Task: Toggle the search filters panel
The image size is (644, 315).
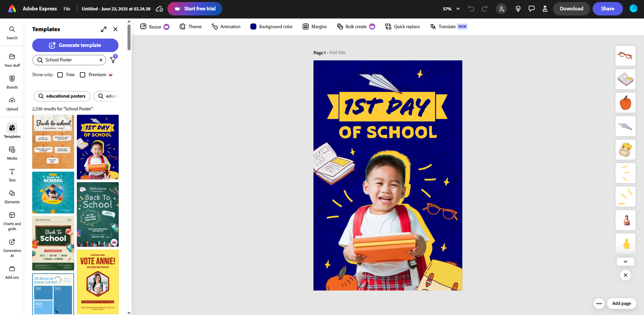Action: pos(113,60)
